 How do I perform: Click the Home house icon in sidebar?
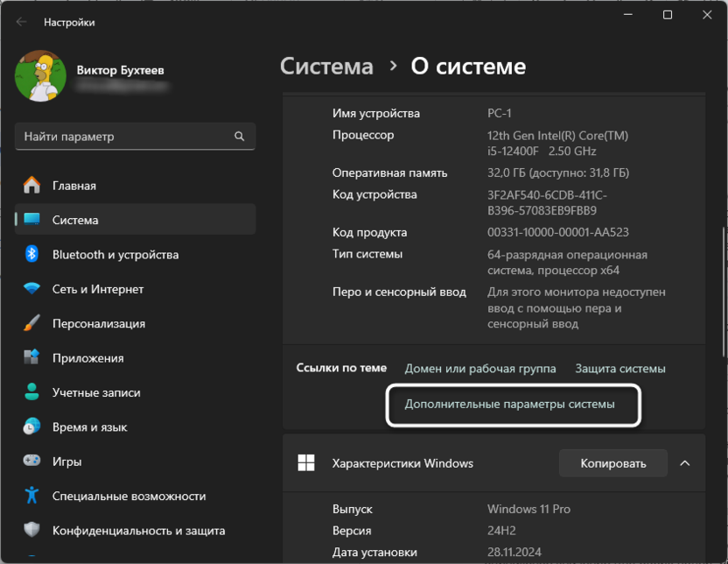(31, 186)
